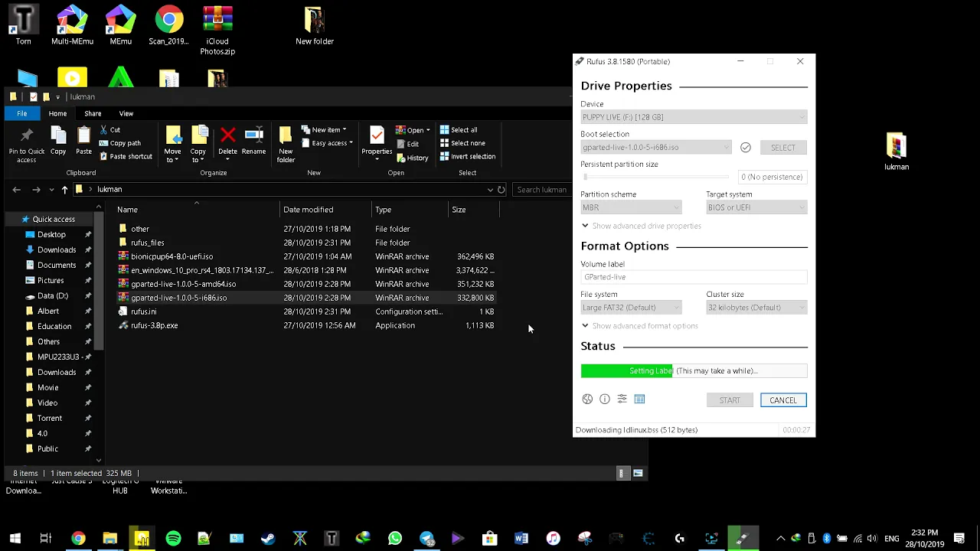The image size is (980, 551).
Task: Expand Show advanced drive properties
Action: (x=641, y=226)
